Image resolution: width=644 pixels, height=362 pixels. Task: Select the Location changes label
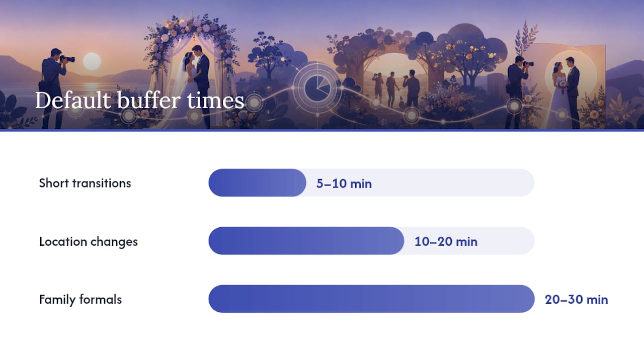coord(89,241)
